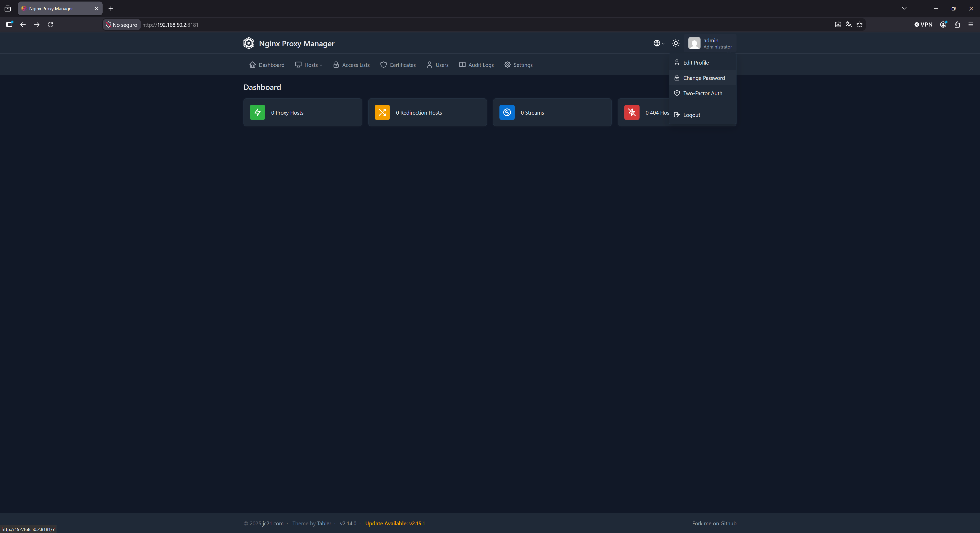Choose Edit Profile from the user menu
Screen dimensions: 980x533
pyautogui.click(x=702, y=63)
